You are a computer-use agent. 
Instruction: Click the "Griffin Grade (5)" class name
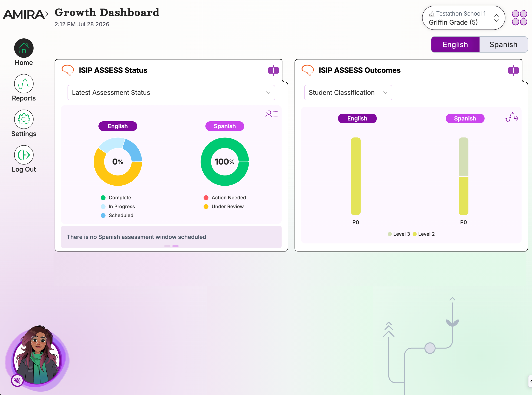(x=453, y=22)
